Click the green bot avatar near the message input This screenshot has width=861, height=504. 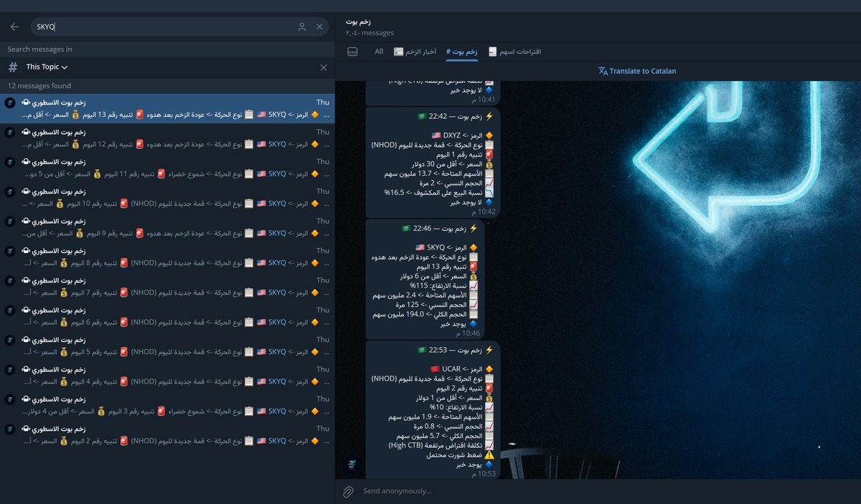tap(351, 465)
